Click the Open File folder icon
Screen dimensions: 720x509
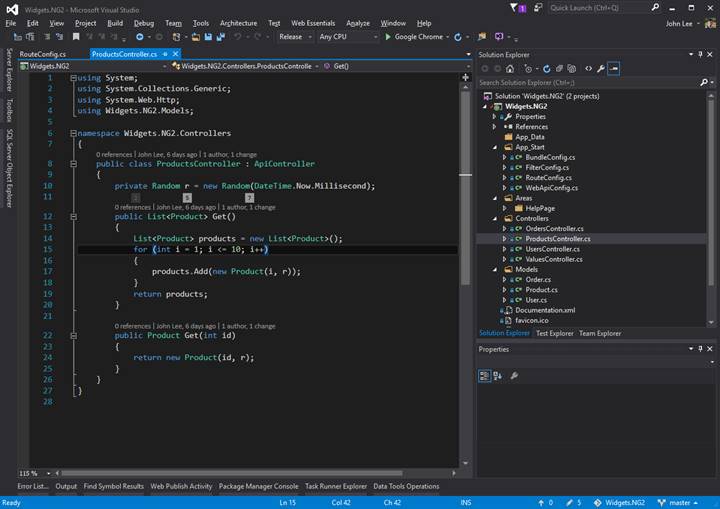pos(196,37)
